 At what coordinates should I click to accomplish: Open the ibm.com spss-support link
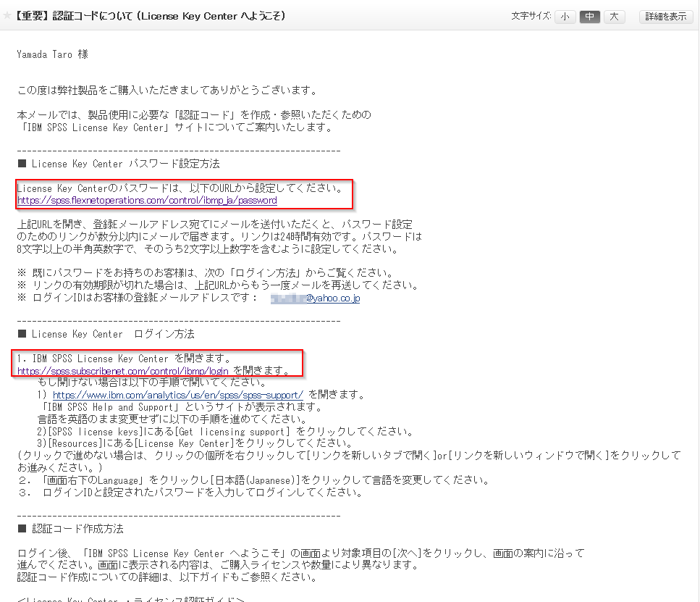[x=178, y=395]
